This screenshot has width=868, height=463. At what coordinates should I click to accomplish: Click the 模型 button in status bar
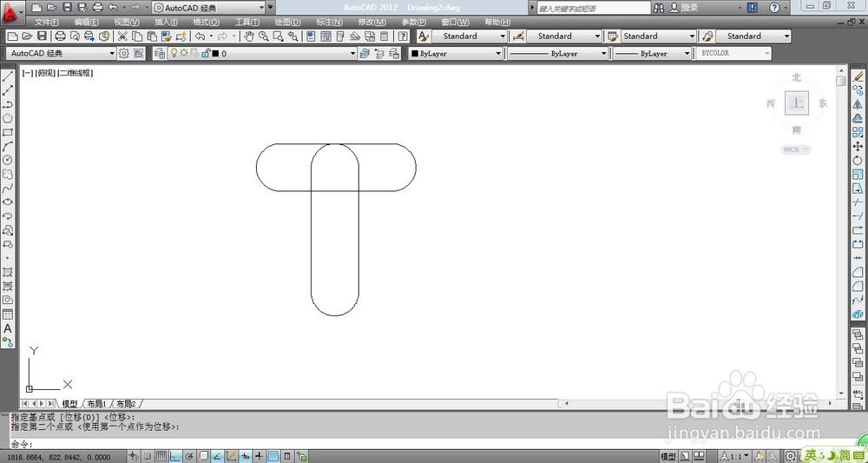coord(668,456)
